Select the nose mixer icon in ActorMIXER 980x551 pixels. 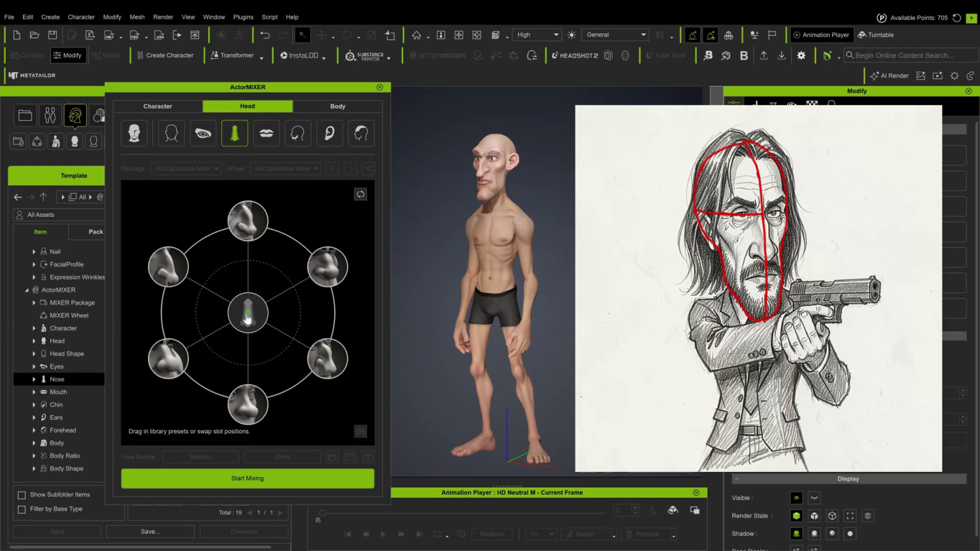pos(235,133)
